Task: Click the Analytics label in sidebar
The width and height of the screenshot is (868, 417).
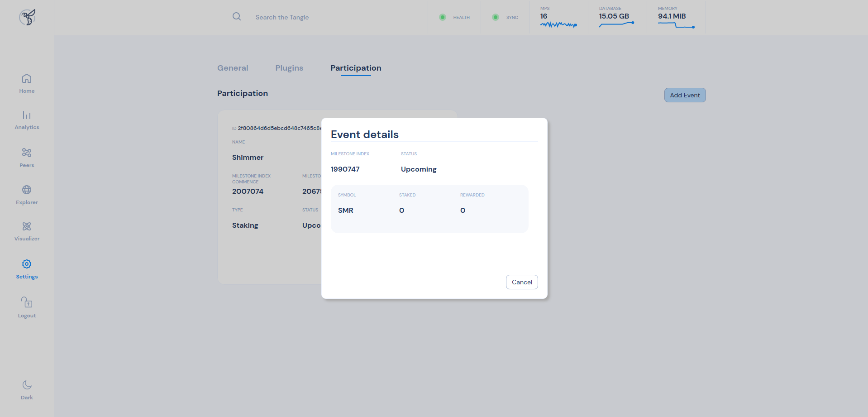Action: (27, 127)
